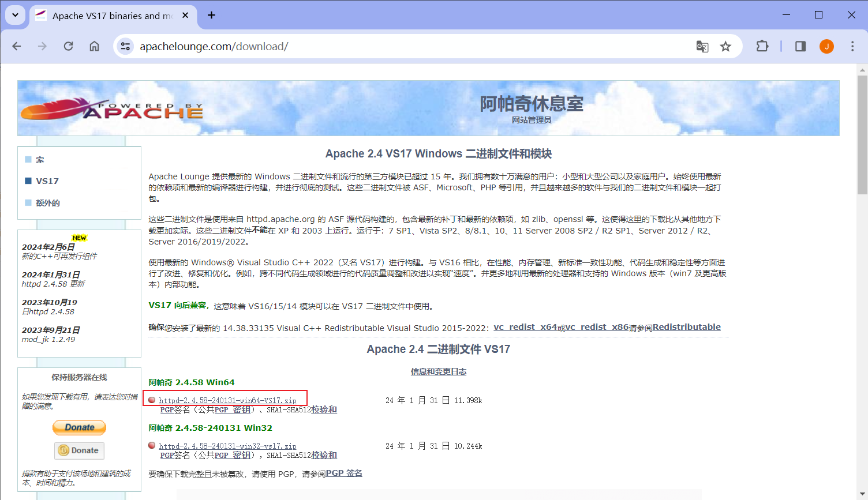868x500 pixels.
Task: Go back to the previous page
Action: pos(17,46)
